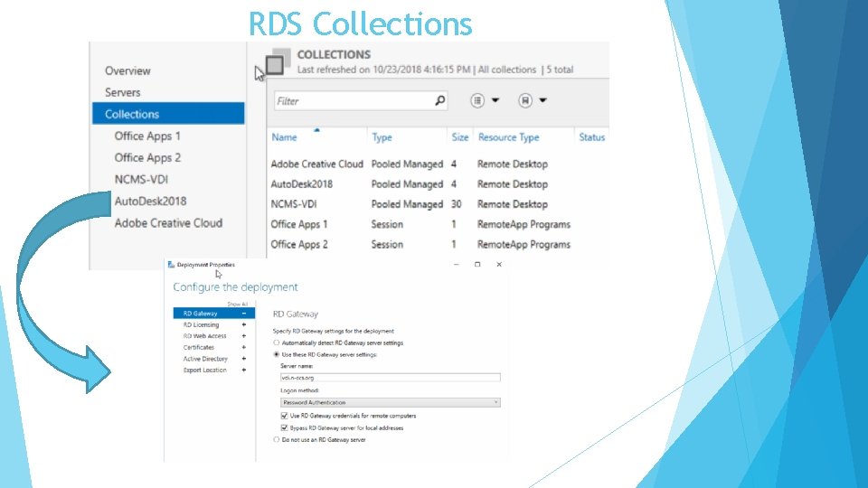
Task: Select RD Gateway in the deployment sidebar
Action: 214,314
